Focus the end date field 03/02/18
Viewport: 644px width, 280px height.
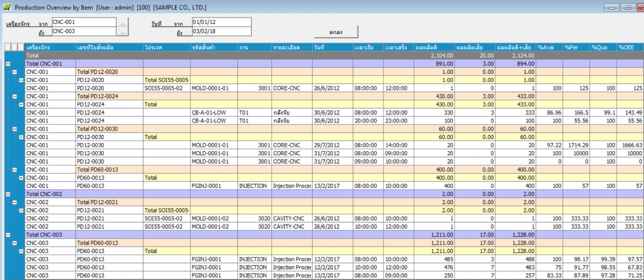pos(222,31)
